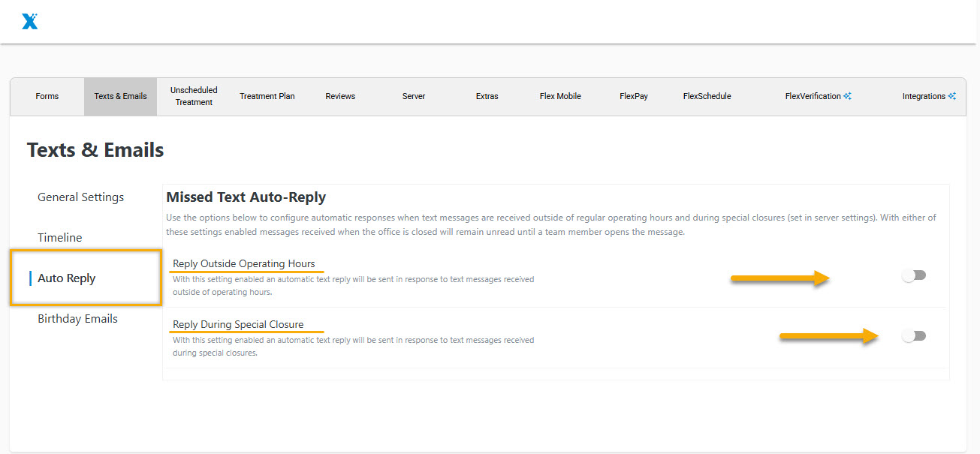This screenshot has height=454, width=980.
Task: Open the Server settings tab
Action: (414, 96)
